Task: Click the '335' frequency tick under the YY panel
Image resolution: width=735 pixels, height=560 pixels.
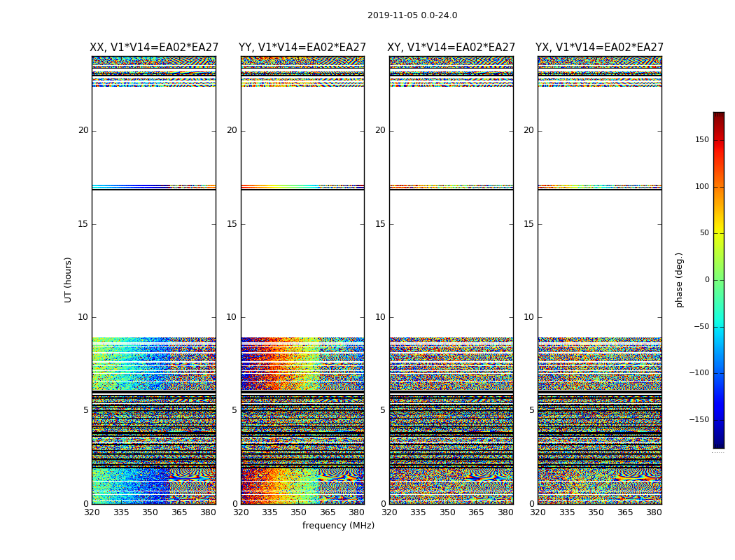Action: (x=269, y=512)
